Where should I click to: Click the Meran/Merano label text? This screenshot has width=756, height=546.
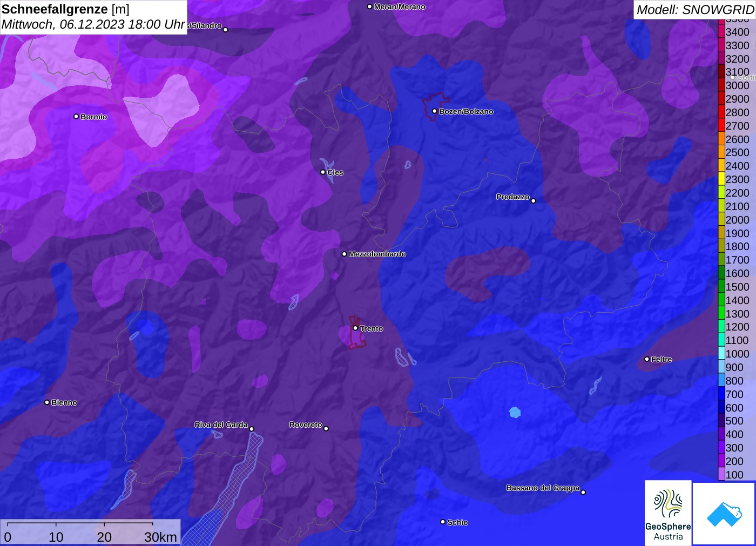pyautogui.click(x=400, y=6)
